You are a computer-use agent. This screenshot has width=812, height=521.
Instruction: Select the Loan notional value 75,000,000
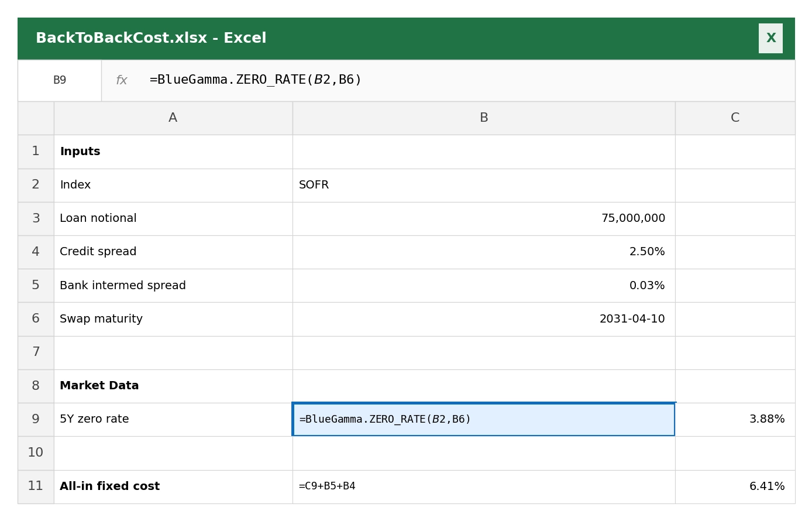[x=483, y=218]
